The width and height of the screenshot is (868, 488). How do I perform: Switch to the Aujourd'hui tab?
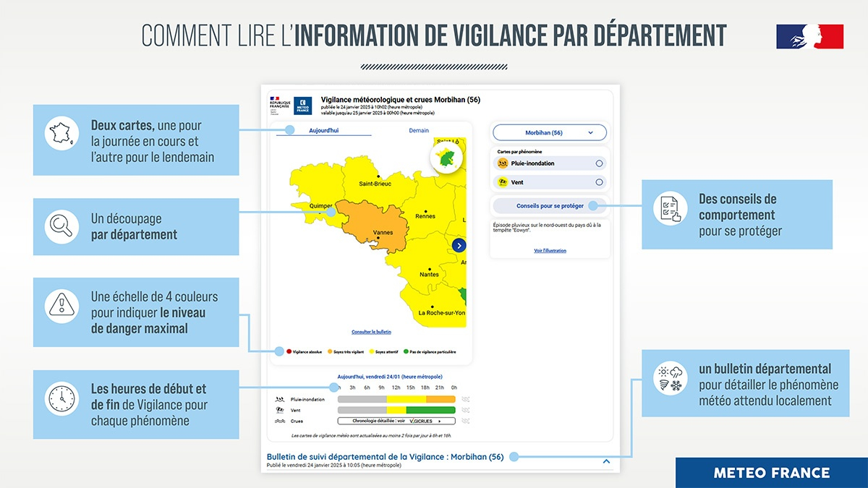tap(323, 130)
